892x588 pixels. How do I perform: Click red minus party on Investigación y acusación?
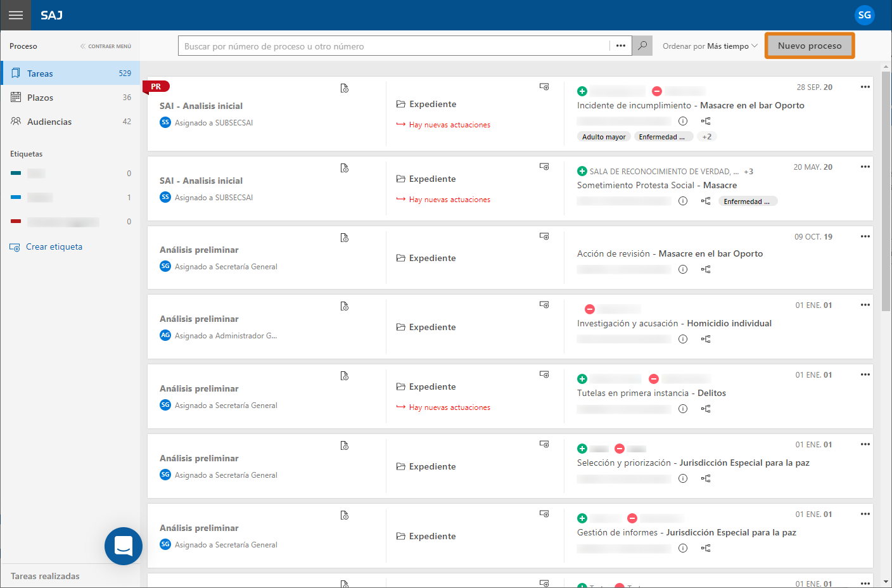[x=590, y=309]
